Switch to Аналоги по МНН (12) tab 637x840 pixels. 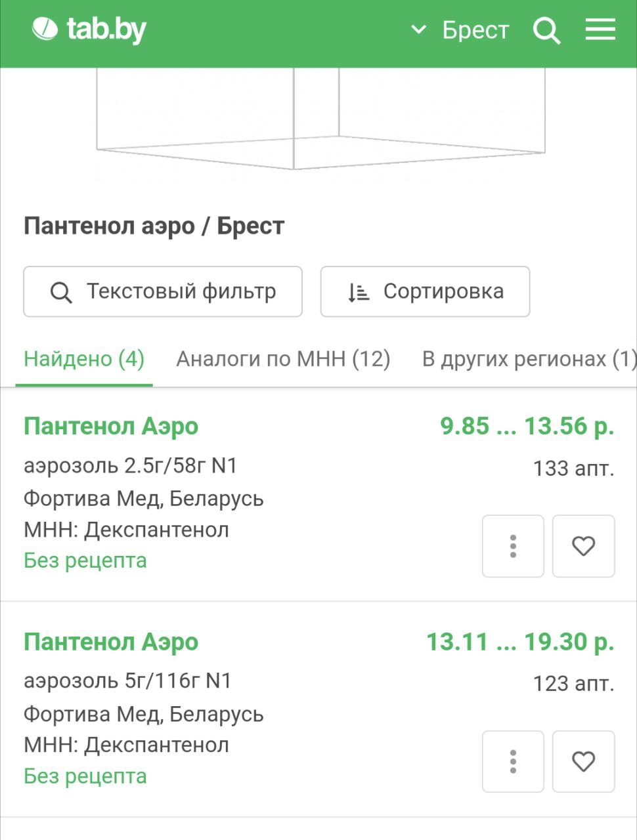click(283, 359)
